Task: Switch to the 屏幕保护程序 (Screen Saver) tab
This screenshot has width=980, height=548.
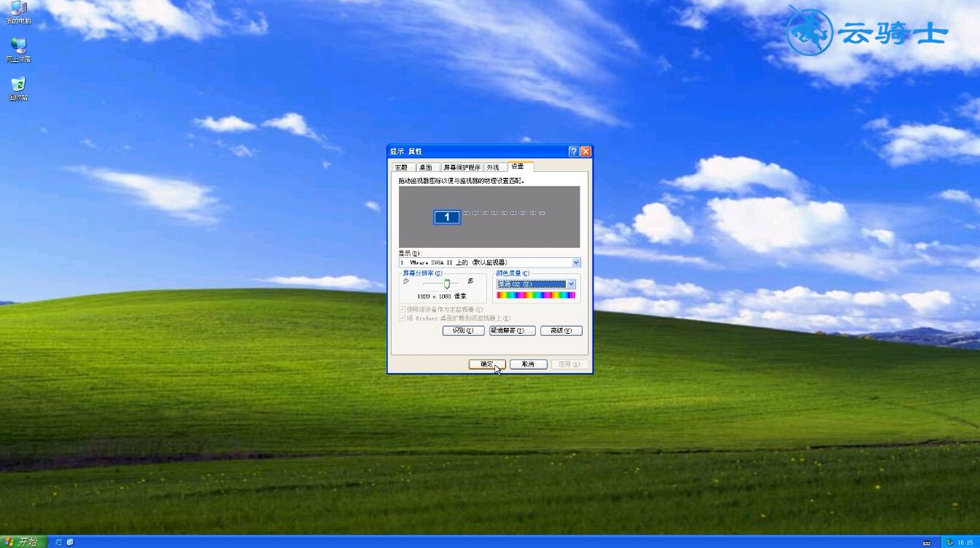Action: (462, 168)
